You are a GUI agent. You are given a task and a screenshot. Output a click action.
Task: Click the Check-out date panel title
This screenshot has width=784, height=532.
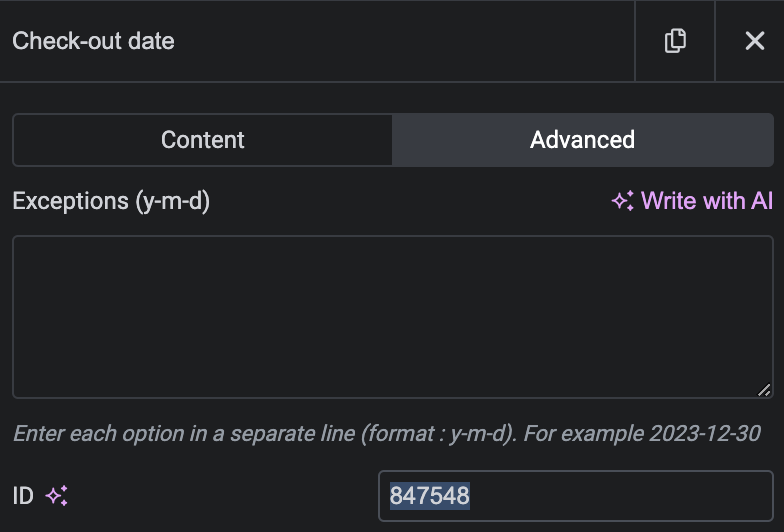[94, 41]
